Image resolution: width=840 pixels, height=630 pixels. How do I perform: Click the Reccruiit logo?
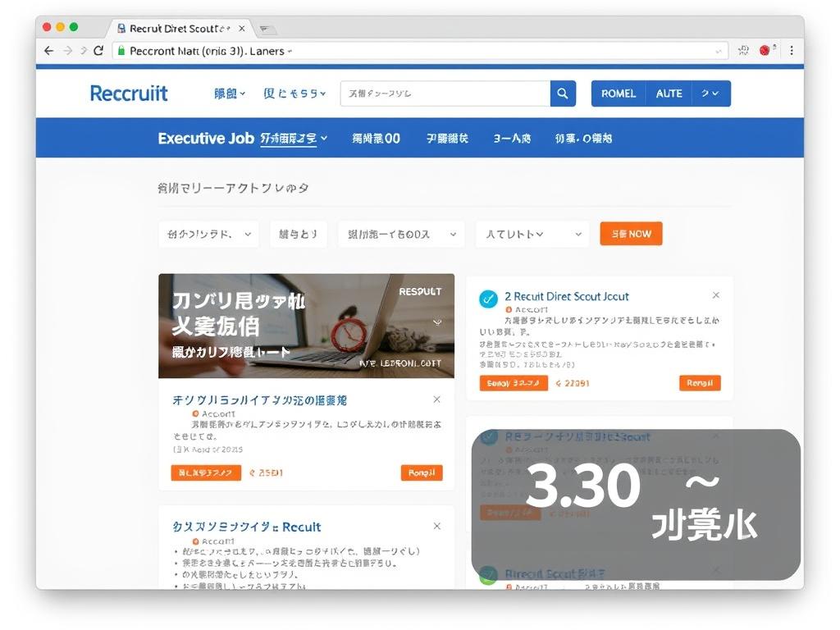click(x=129, y=94)
